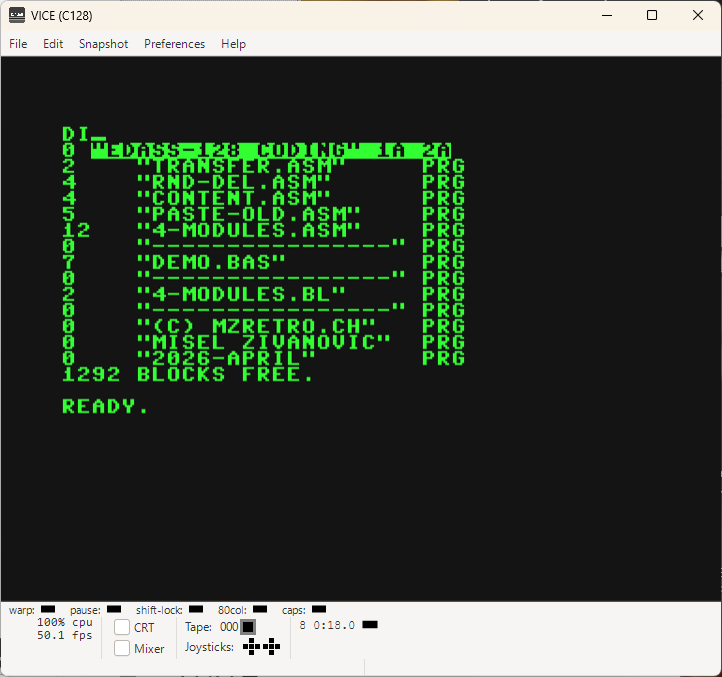
Task: Enable the CRT checkbox
Action: click(122, 627)
